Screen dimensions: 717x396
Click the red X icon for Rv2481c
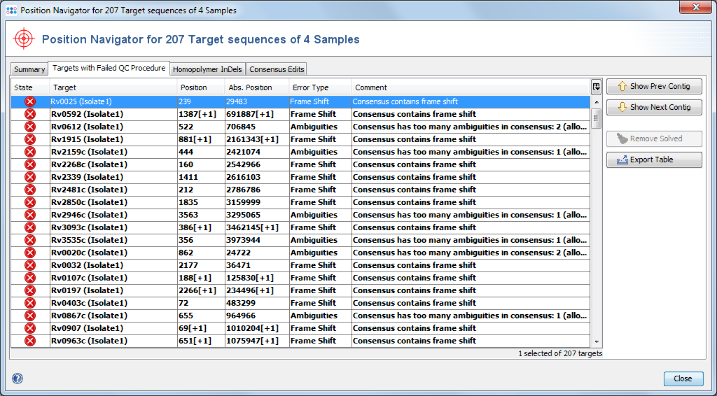[30, 190]
